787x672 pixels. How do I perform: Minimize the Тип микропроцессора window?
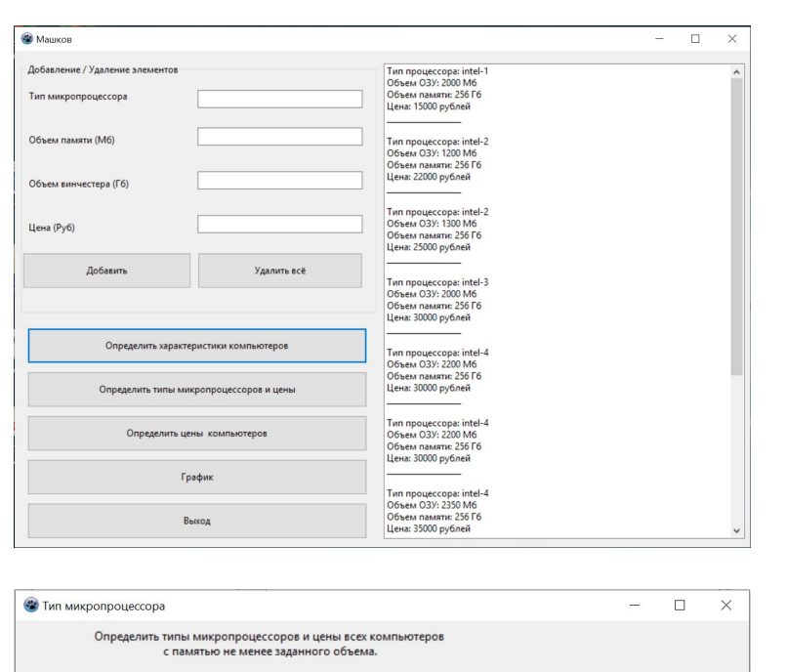click(635, 606)
